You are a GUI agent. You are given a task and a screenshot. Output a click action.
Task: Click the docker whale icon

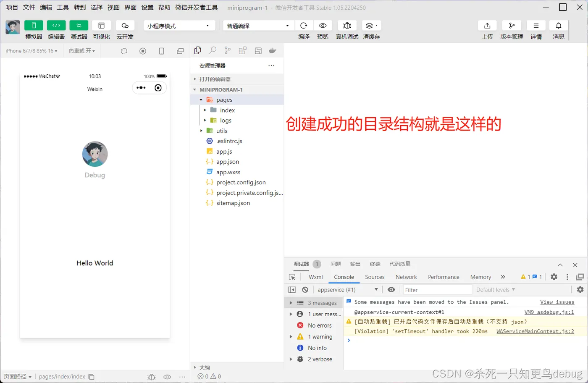[x=273, y=50]
